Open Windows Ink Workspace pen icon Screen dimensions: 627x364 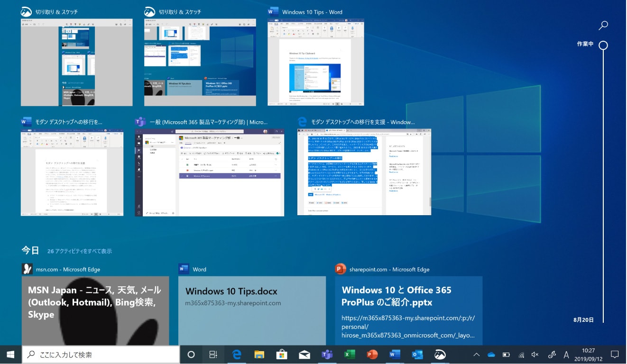click(552, 355)
